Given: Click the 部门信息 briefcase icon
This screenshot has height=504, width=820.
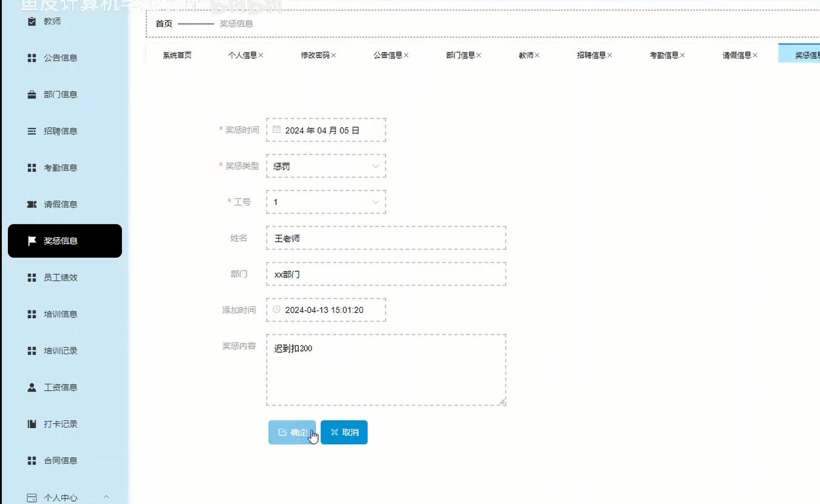Looking at the screenshot, I should (x=31, y=94).
